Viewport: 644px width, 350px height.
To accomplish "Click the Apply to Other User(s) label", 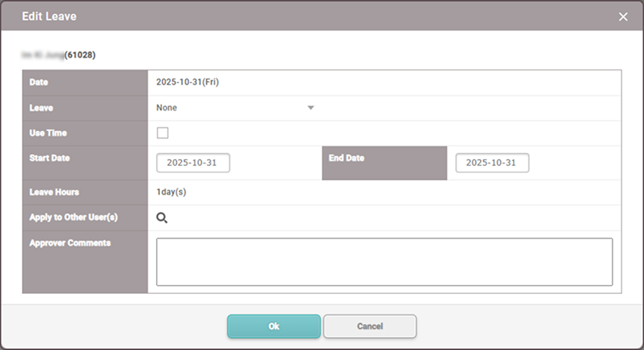I will [x=73, y=217].
